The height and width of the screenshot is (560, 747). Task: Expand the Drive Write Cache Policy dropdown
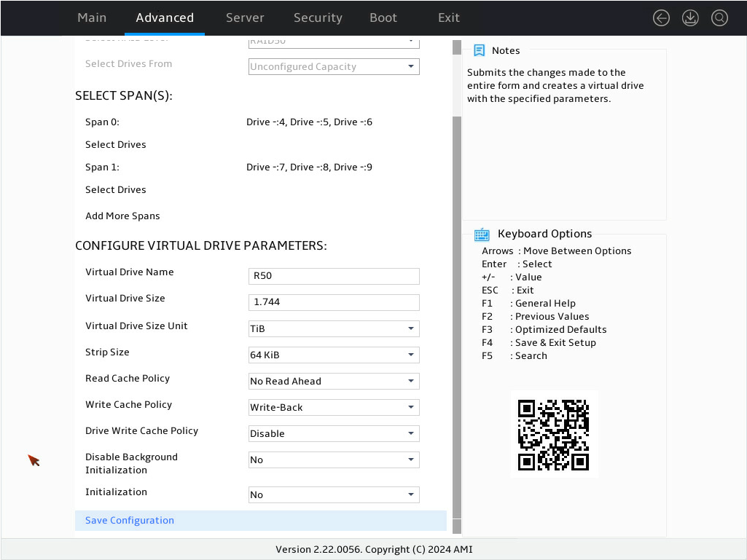point(334,433)
